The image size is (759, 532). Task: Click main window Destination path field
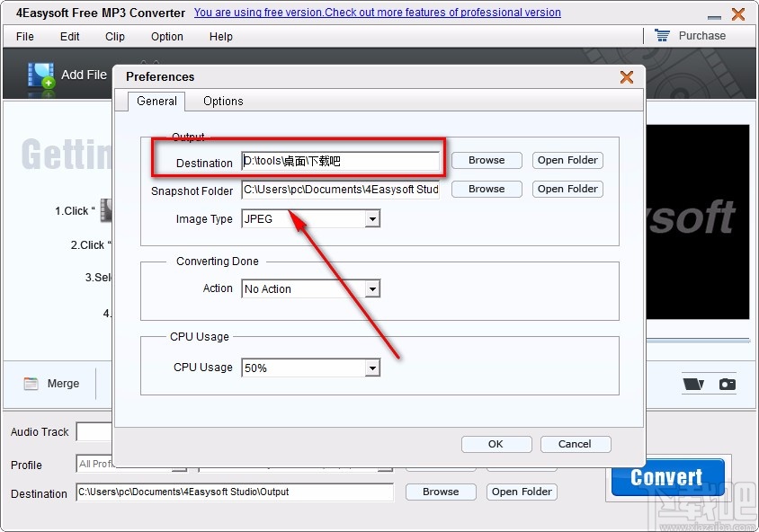point(235,492)
